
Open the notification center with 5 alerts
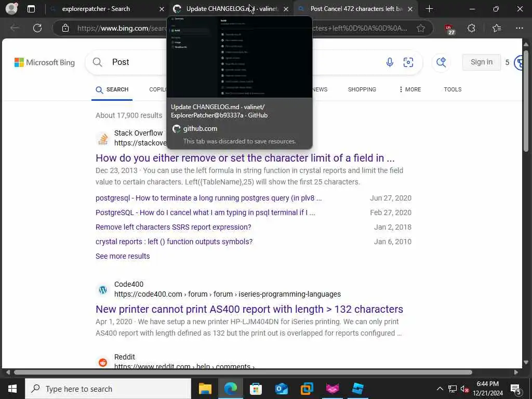coord(516,389)
